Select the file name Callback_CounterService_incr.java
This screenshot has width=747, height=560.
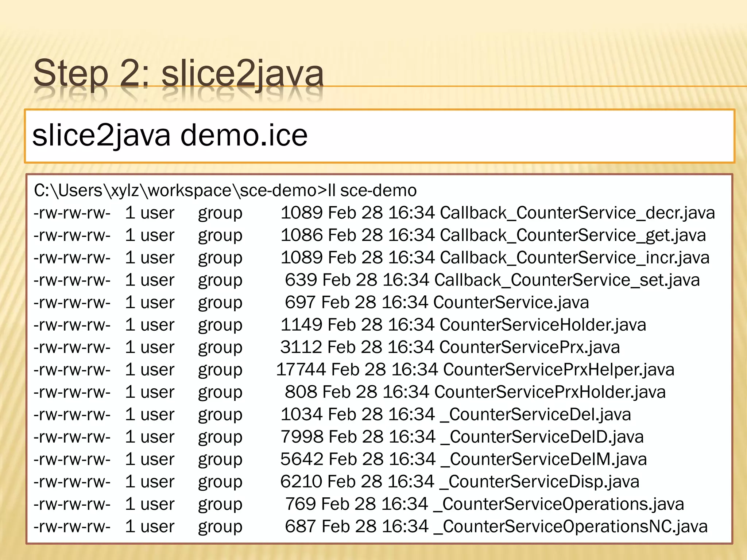click(x=575, y=258)
